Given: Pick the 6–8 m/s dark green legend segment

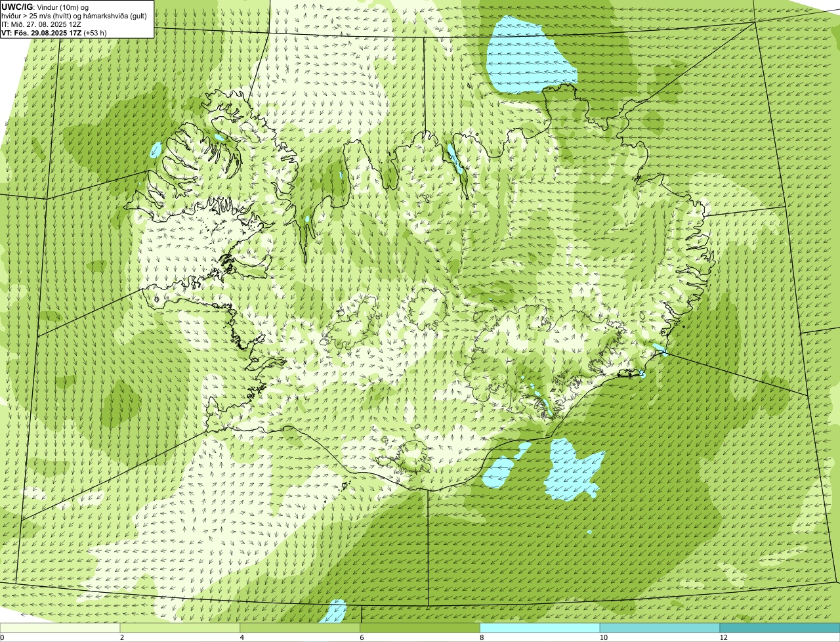Looking at the screenshot, I should pos(420,628).
